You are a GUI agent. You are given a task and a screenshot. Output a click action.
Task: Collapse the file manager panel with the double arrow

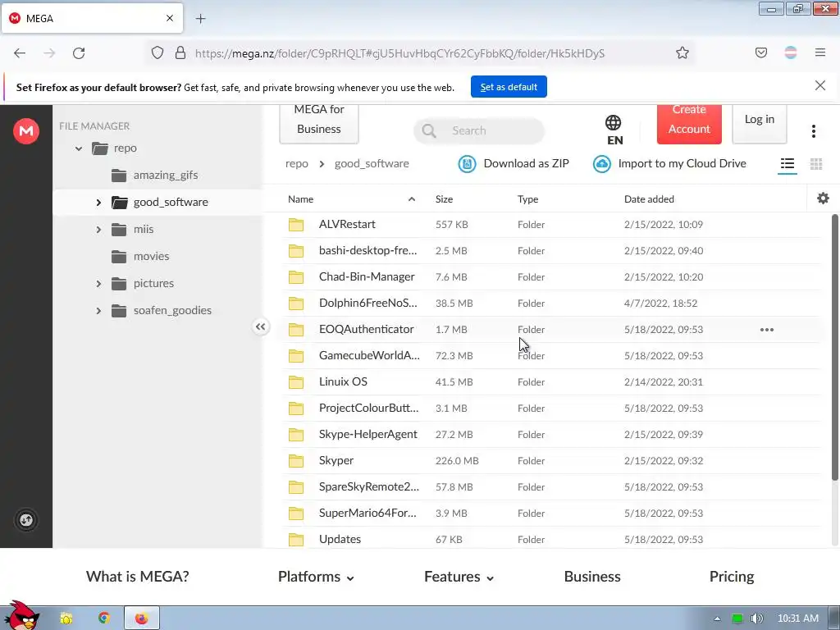pyautogui.click(x=260, y=326)
